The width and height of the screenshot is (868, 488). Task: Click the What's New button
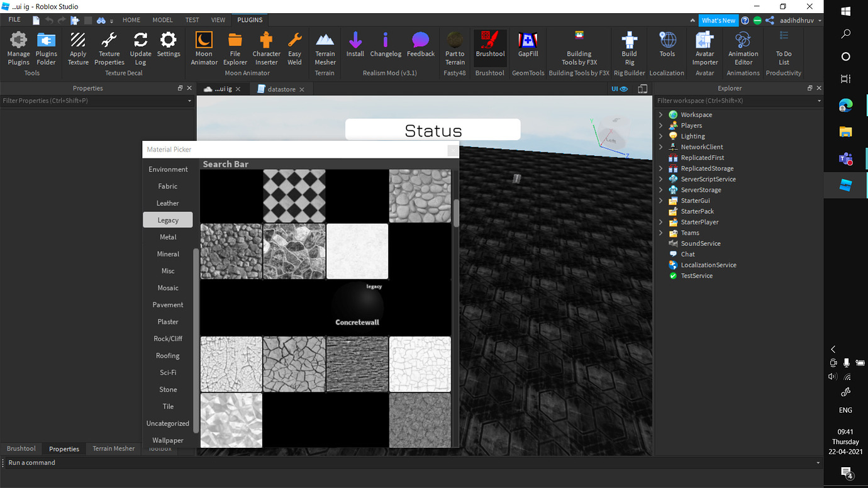pos(718,19)
